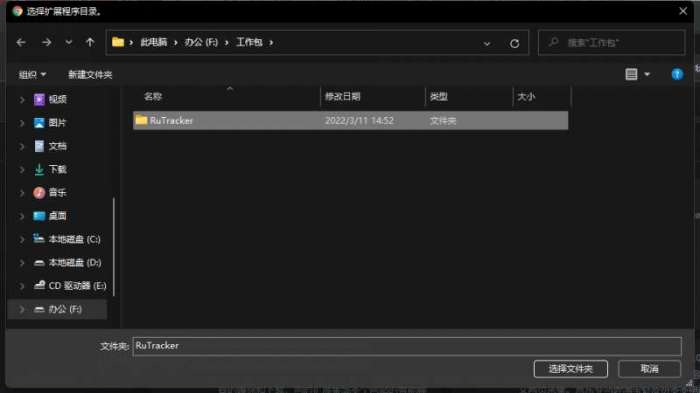Change the view layout icon
The height and width of the screenshot is (393, 700).
point(631,74)
